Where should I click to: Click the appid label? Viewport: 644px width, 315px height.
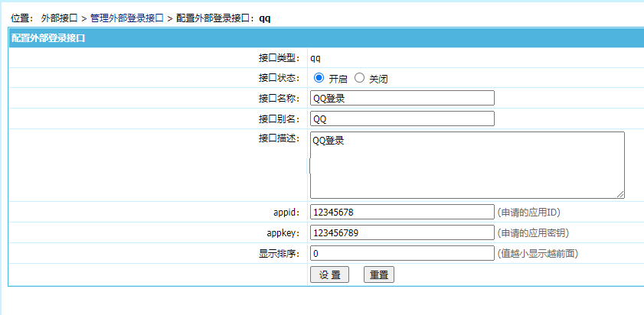287,213
